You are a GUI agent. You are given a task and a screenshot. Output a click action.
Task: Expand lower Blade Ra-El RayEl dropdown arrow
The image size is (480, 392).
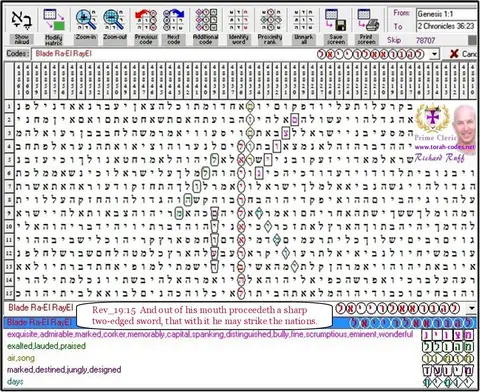(472, 308)
